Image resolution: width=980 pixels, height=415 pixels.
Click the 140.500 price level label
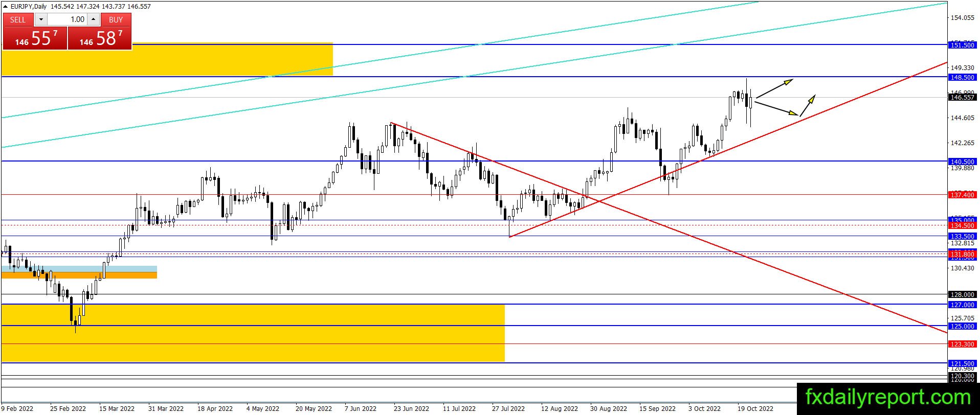tap(962, 162)
